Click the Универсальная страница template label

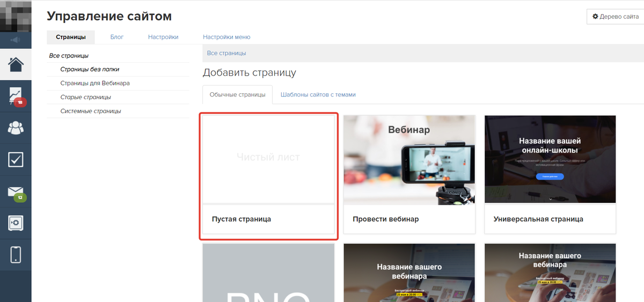pyautogui.click(x=538, y=219)
